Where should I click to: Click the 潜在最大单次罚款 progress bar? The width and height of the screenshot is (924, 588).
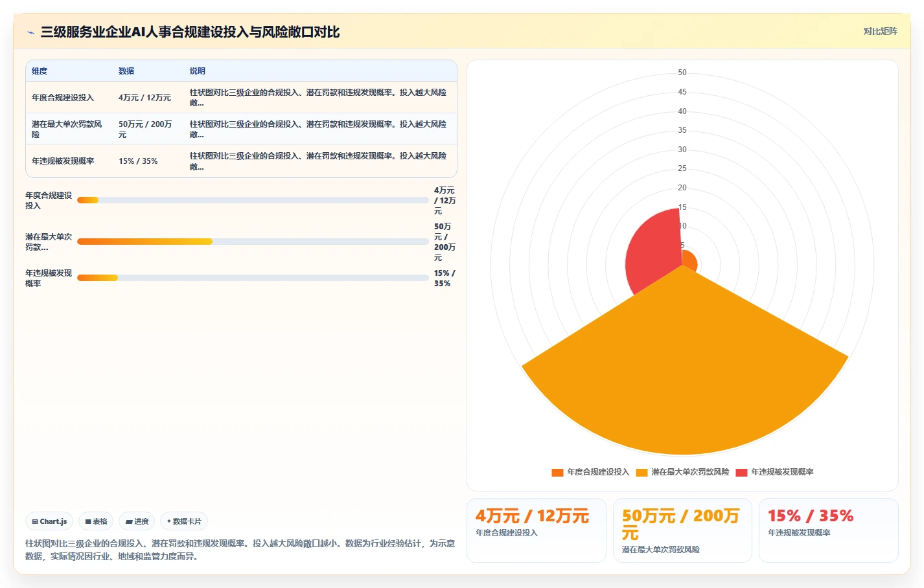tap(253, 242)
